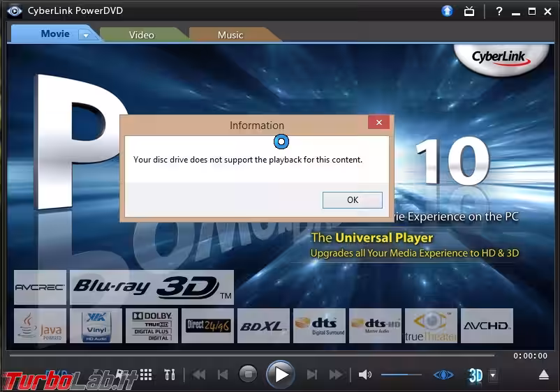560x392 pixels.
Task: Click the rewind button
Action: point(199,375)
